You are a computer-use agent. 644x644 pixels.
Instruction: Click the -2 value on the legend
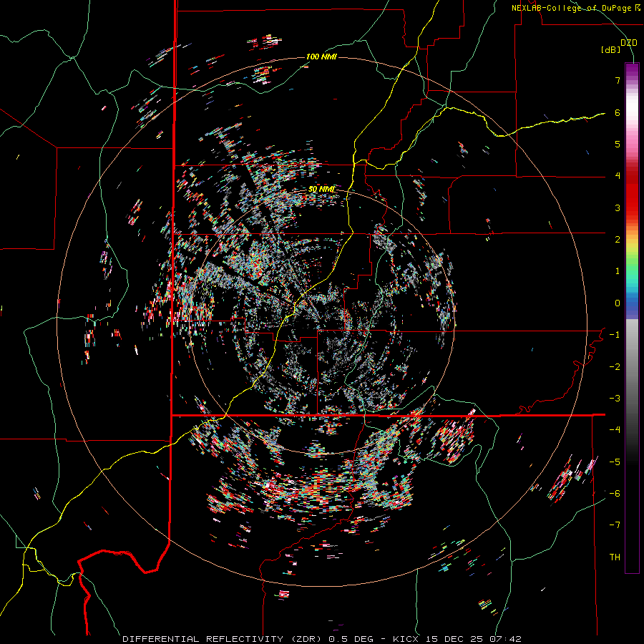[615, 367]
